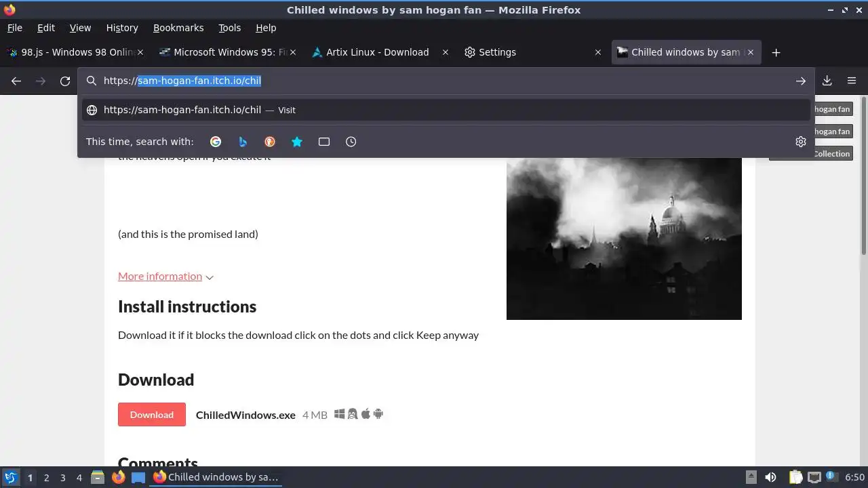Go back to the previous page
868x488 pixels.
click(16, 81)
